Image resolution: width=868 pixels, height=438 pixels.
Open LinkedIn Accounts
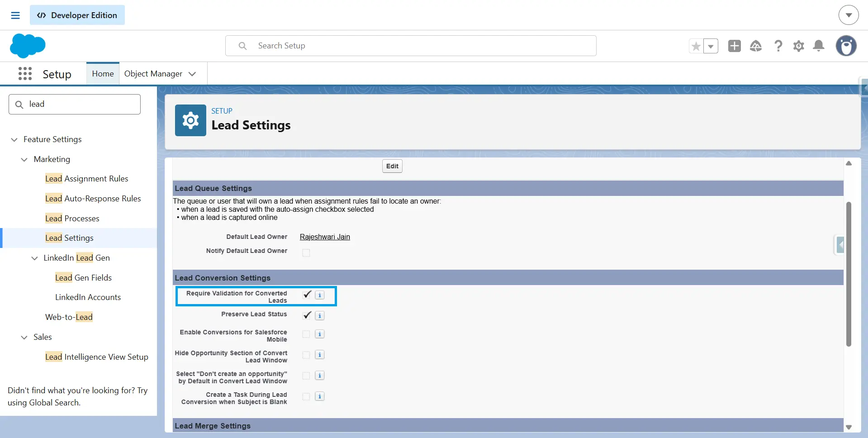(88, 297)
